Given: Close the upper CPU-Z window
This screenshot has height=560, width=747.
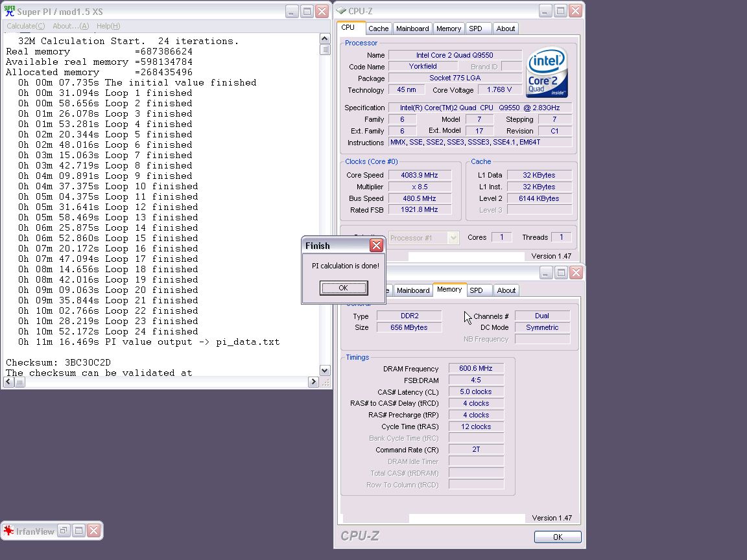Looking at the screenshot, I should (576, 11).
